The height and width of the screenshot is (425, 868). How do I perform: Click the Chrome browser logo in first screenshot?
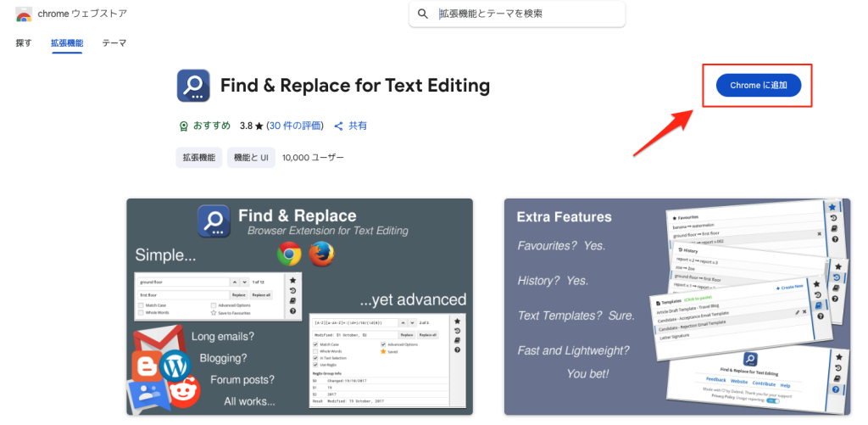(289, 254)
